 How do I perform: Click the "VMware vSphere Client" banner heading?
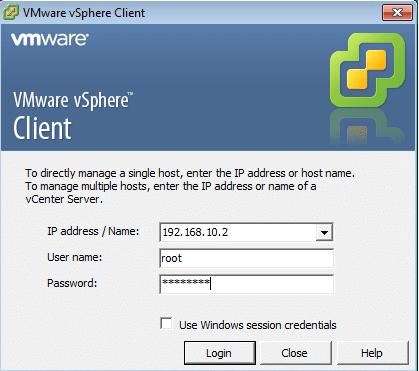73,116
